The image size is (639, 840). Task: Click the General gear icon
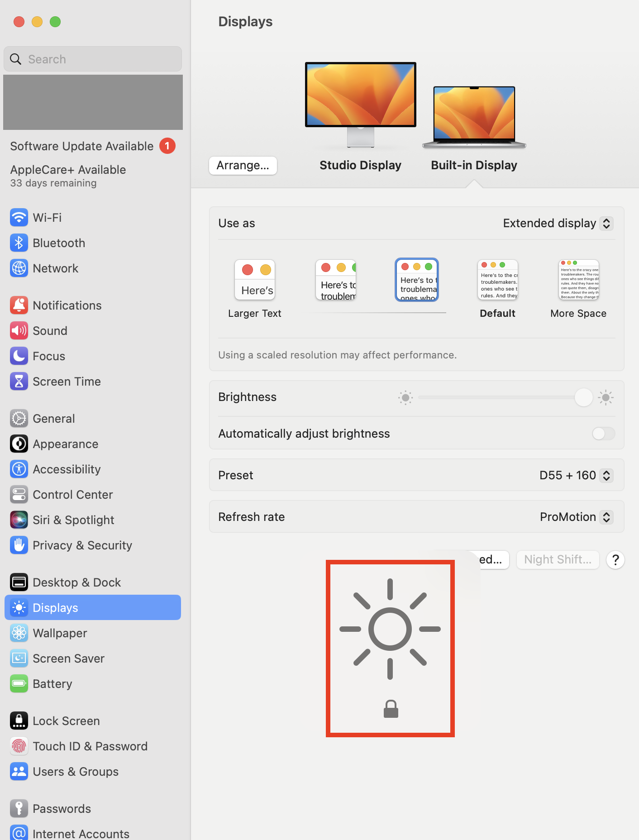19,419
